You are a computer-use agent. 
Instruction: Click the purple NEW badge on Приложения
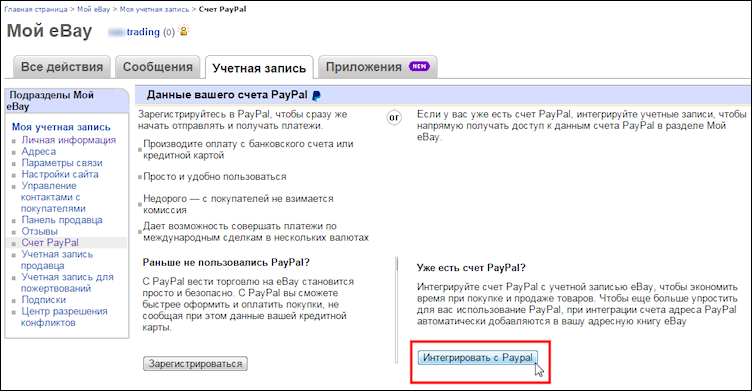pyautogui.click(x=419, y=66)
